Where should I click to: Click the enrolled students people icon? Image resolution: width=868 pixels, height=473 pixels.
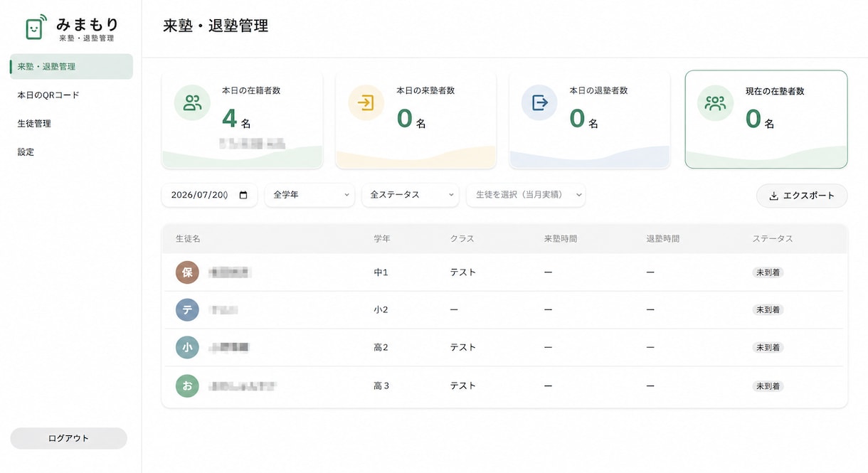coord(192,102)
